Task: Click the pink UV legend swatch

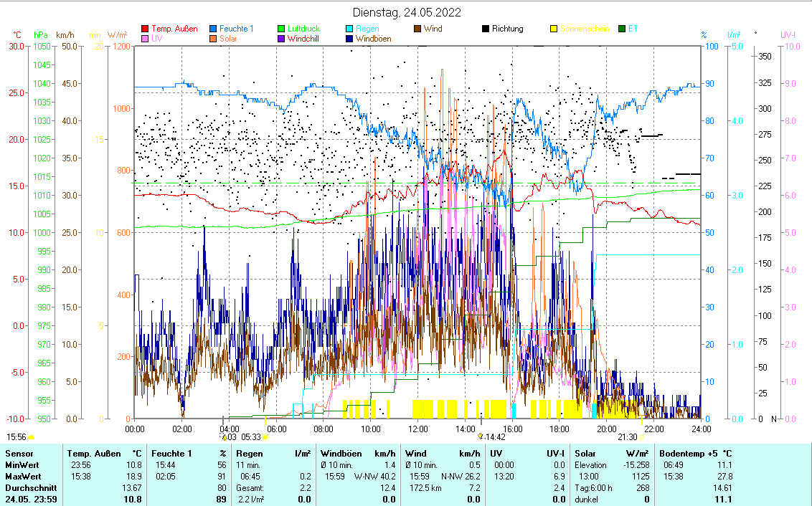Action: (x=144, y=39)
